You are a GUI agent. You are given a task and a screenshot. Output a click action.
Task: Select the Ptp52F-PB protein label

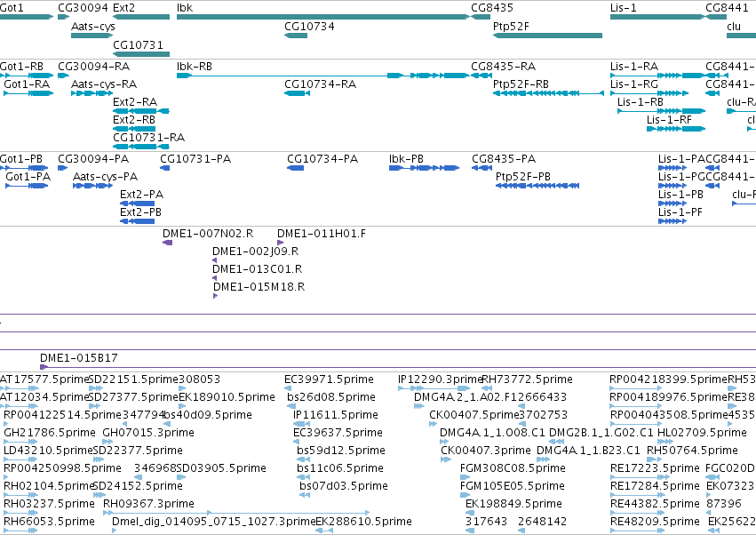coord(523,177)
